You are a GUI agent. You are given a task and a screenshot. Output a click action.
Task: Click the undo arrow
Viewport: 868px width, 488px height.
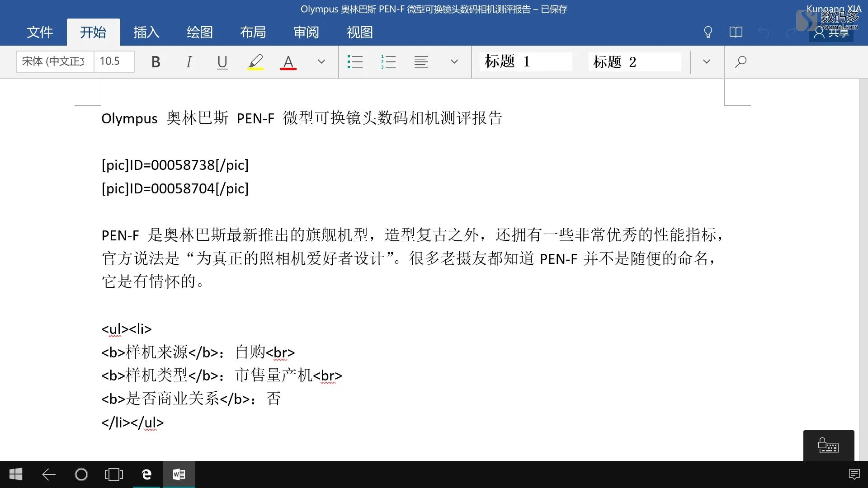(764, 32)
